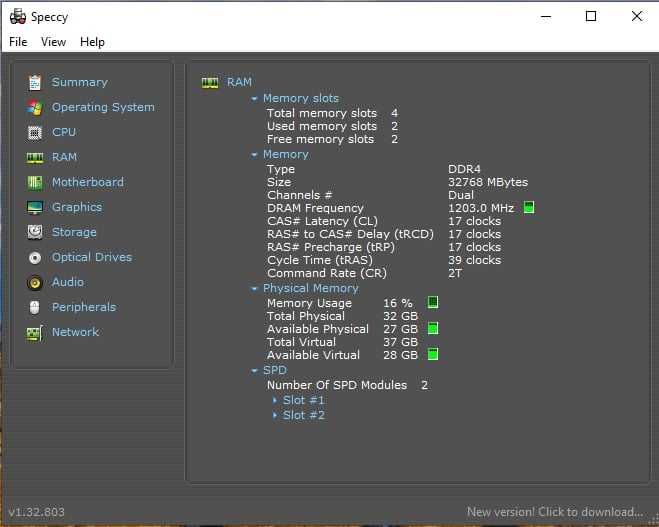Screen dimensions: 659x527
Task: Open the Operating System section
Action: [103, 108]
